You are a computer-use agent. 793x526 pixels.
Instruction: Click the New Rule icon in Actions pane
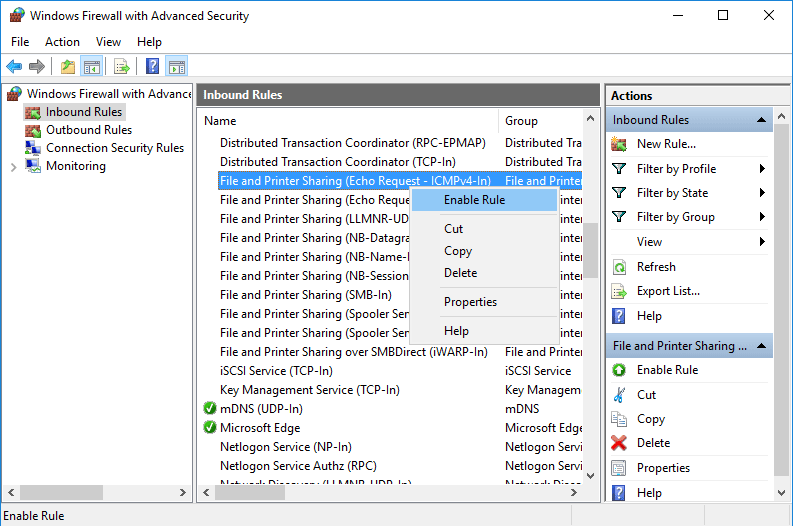point(619,144)
